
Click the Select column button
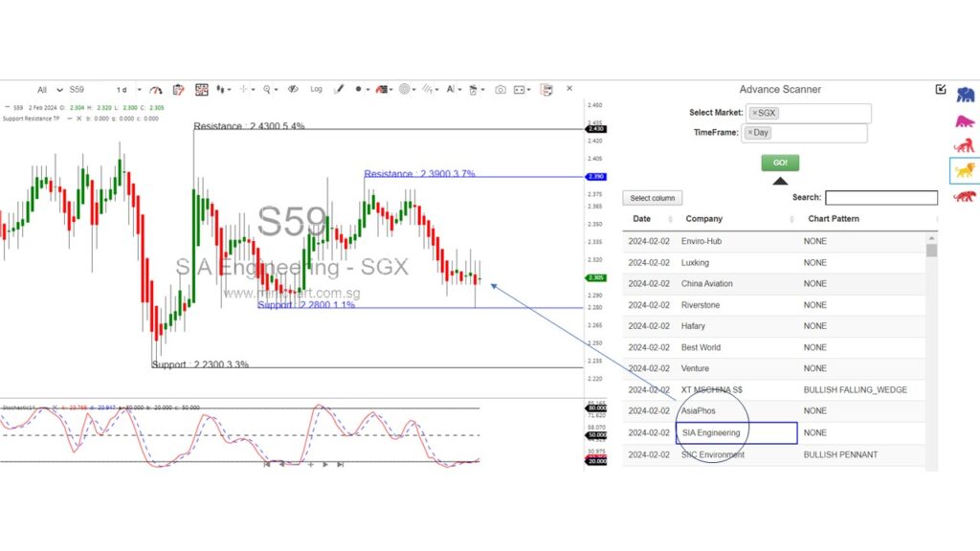pos(652,198)
